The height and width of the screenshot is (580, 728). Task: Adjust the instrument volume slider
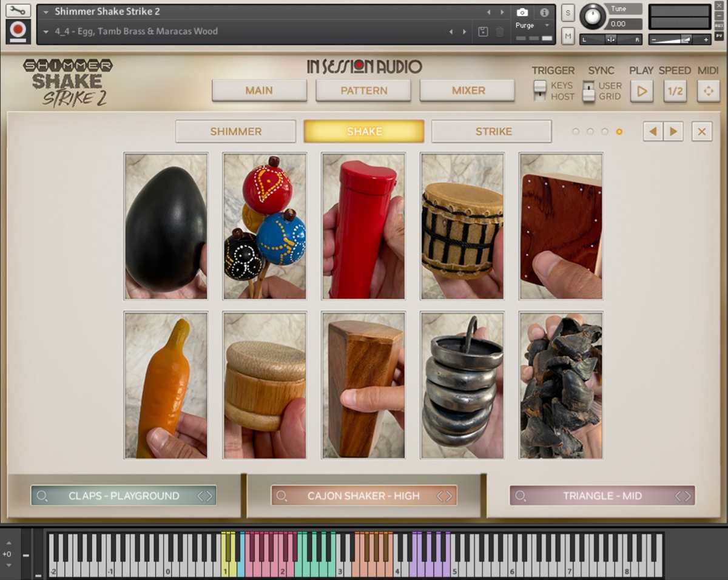pyautogui.click(x=679, y=39)
